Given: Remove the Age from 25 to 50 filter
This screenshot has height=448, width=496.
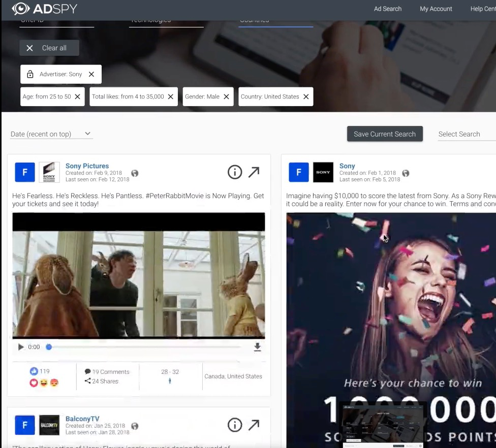Looking at the screenshot, I should pyautogui.click(x=77, y=97).
